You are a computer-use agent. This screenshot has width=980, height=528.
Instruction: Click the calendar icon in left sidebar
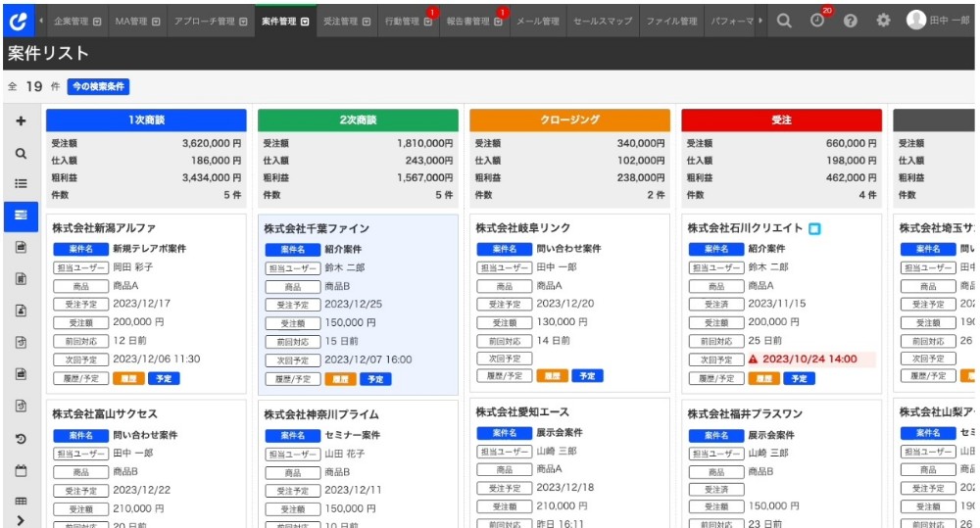point(21,470)
